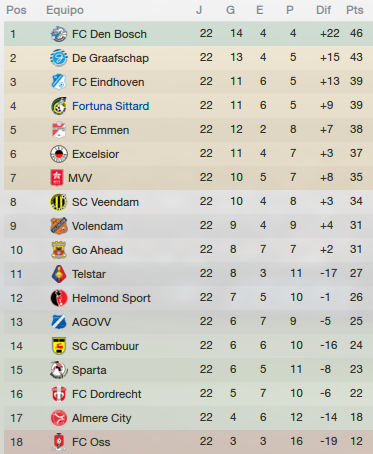This screenshot has height=454, width=373.
Task: Sort by the G wins column header
Action: tap(230, 10)
